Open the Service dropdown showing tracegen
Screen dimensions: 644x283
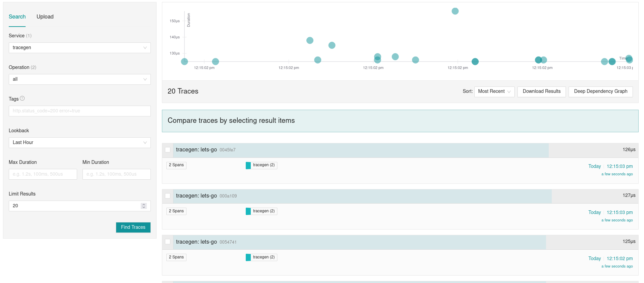(x=79, y=48)
